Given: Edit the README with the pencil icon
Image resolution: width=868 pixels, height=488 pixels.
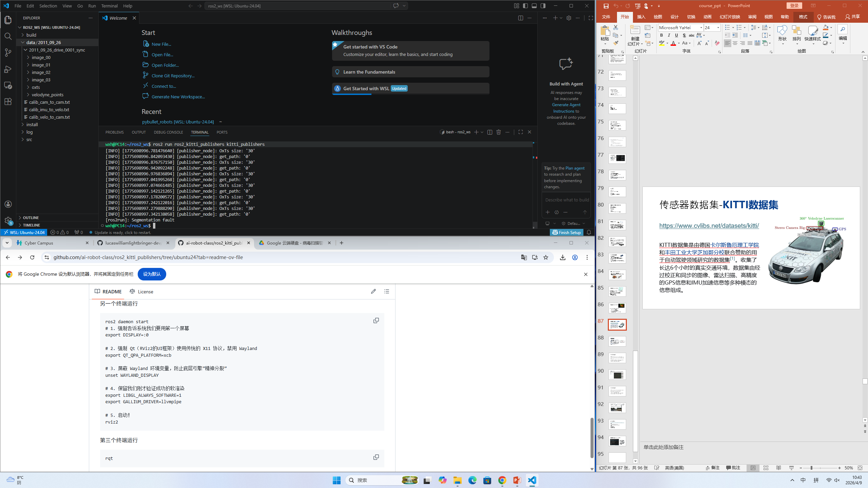Looking at the screenshot, I should pyautogui.click(x=373, y=291).
